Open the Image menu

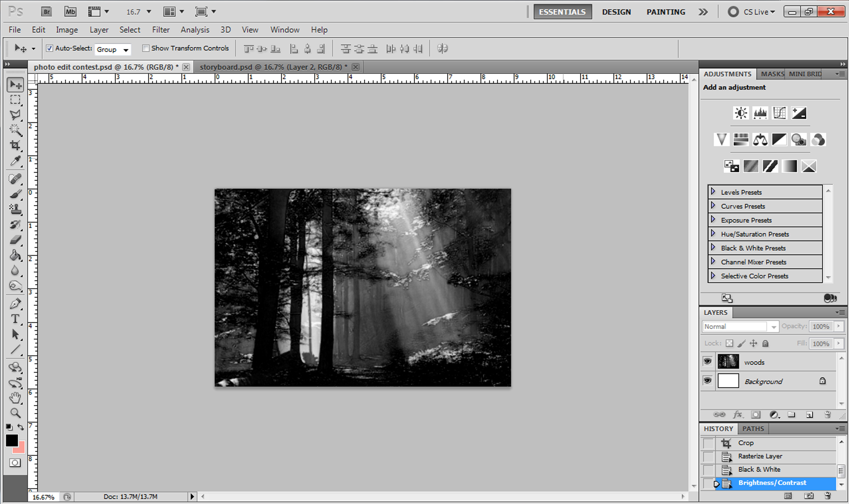tap(67, 30)
